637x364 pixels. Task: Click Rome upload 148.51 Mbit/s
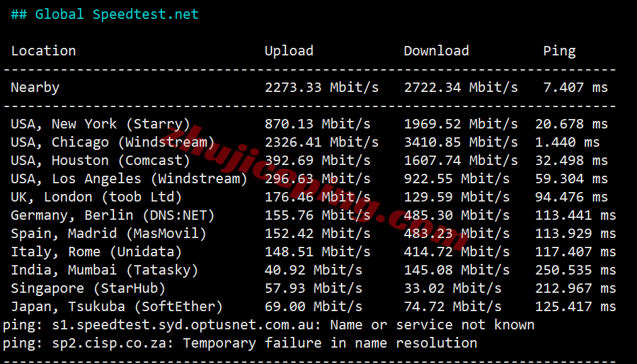click(x=318, y=252)
